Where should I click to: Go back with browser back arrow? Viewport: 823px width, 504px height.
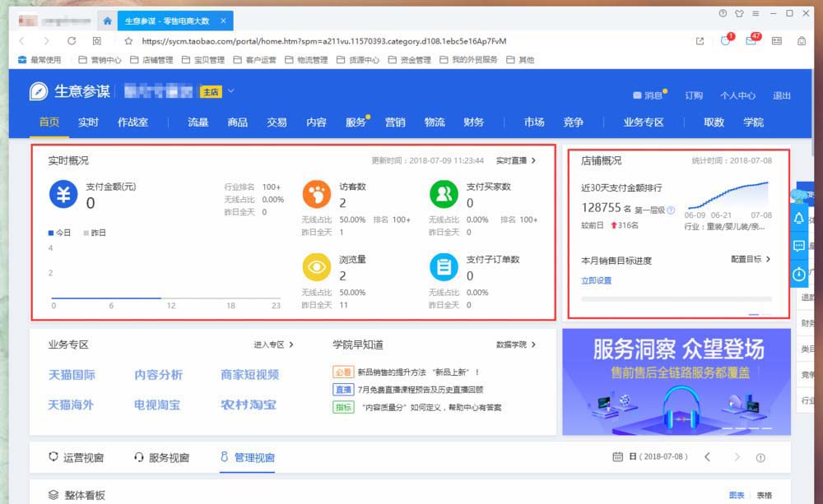[x=22, y=41]
